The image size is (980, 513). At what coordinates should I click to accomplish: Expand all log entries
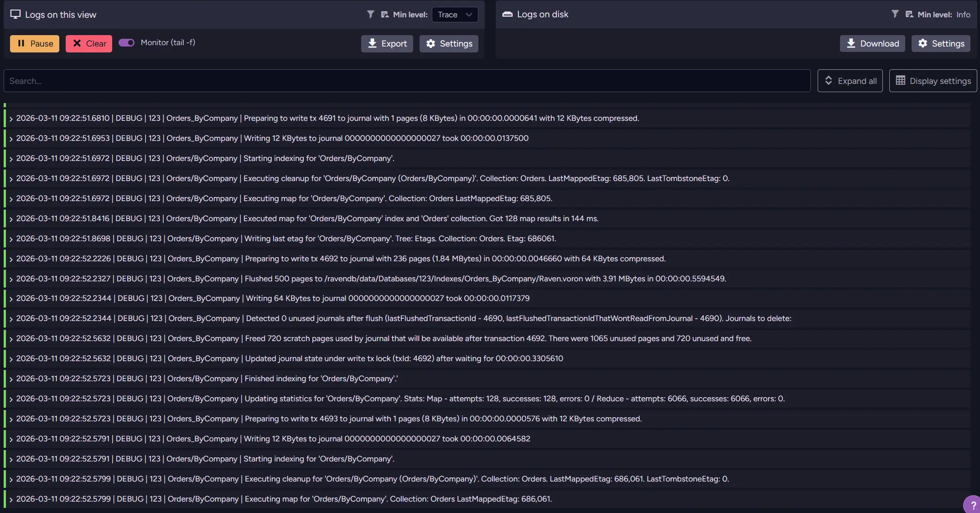click(x=850, y=81)
